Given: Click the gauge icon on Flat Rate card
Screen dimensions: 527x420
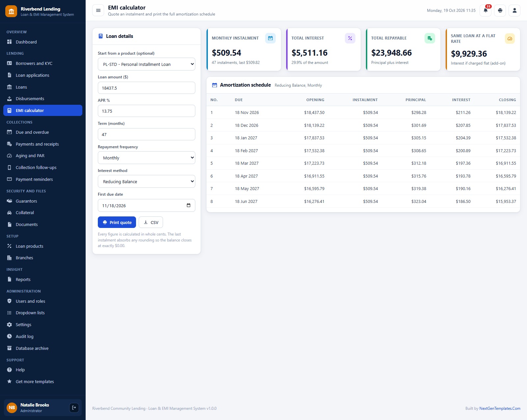Looking at the screenshot, I should pyautogui.click(x=510, y=39).
